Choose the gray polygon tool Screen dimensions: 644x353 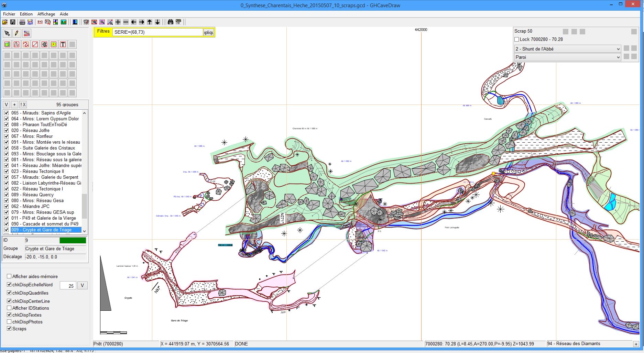(44, 44)
